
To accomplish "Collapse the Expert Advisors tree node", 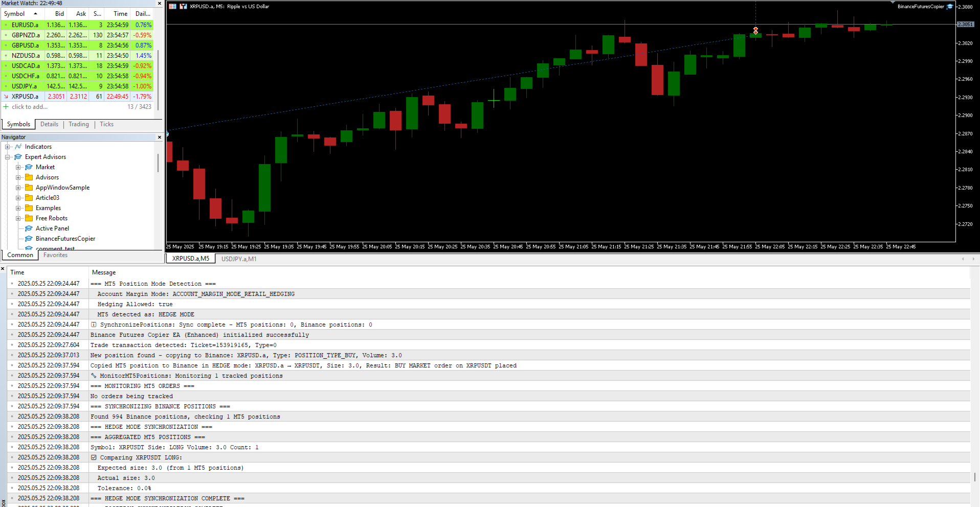I will tap(8, 157).
